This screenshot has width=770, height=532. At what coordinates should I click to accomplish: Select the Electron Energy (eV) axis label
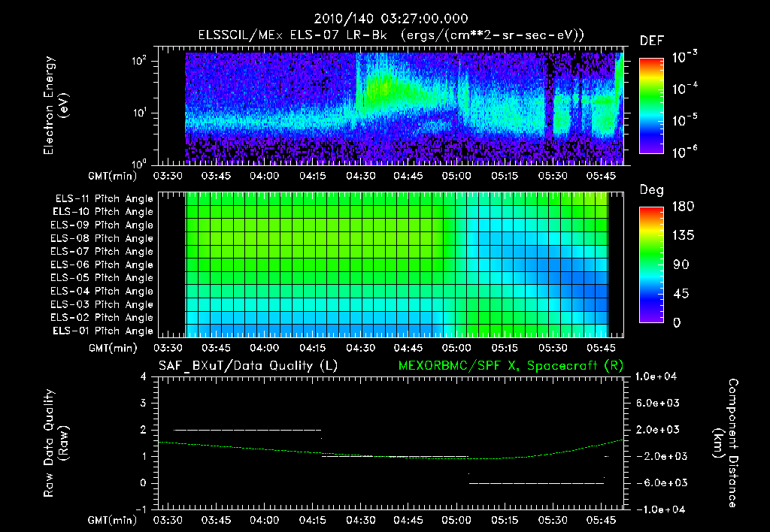click(56, 105)
